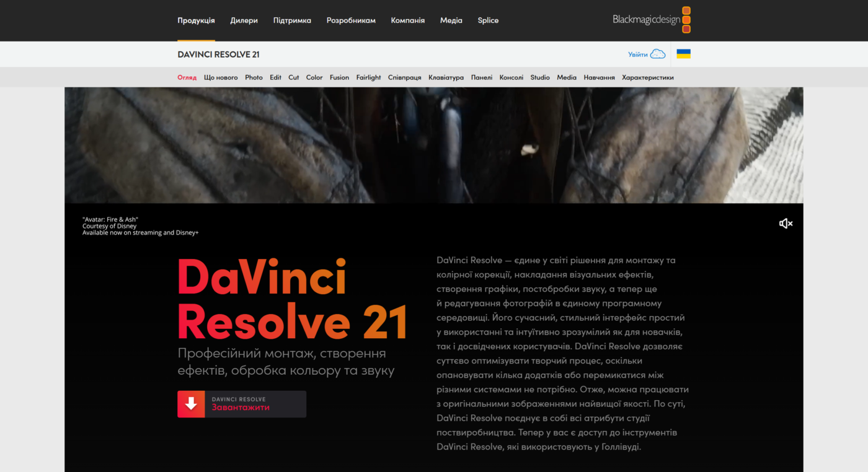Click the Завантажити download button
This screenshot has height=472, width=868.
(242, 404)
